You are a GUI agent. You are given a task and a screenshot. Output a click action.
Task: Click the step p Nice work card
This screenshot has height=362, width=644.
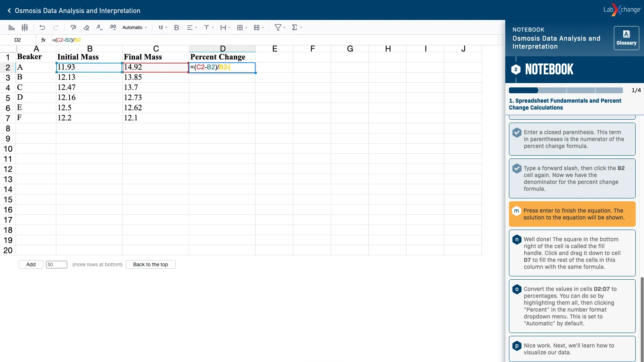[572, 349]
